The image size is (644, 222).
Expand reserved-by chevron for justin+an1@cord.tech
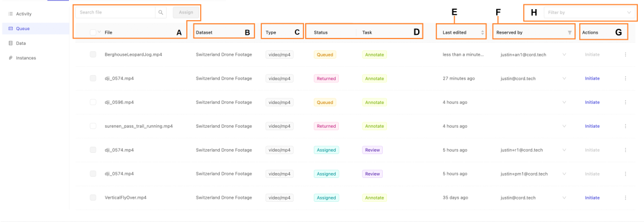(564, 54)
